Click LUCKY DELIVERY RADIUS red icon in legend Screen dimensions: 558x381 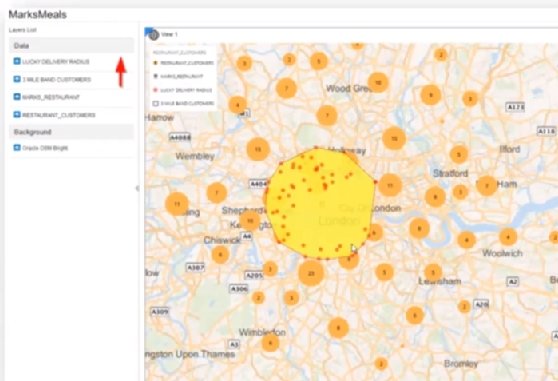coord(155,90)
